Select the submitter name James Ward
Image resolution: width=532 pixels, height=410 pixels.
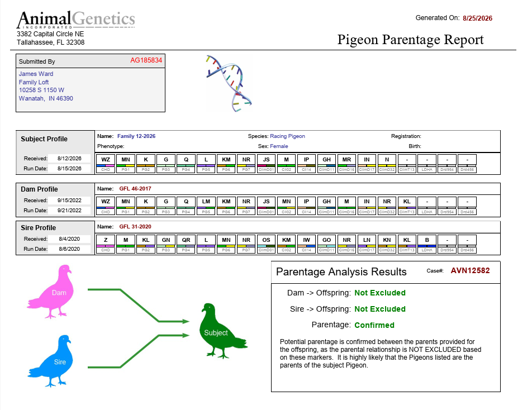point(36,74)
